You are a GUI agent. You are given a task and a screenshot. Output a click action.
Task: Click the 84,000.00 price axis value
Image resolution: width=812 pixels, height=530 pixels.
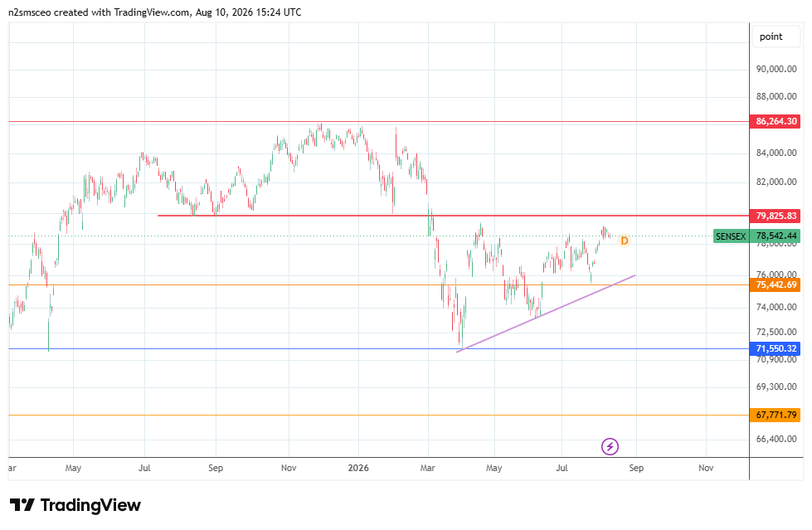pyautogui.click(x=776, y=153)
